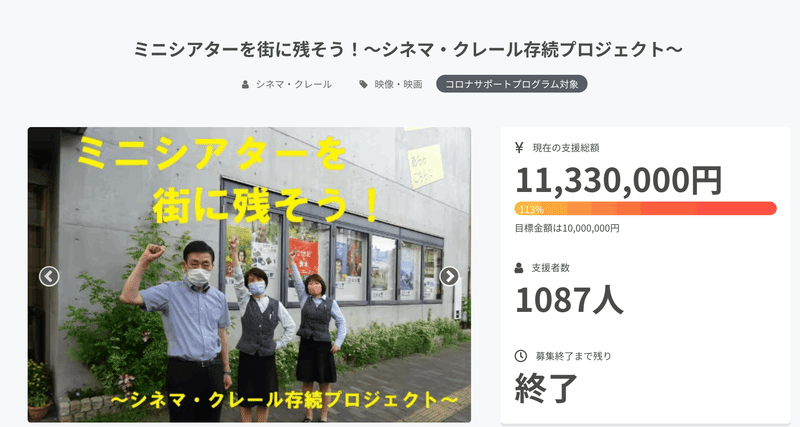
Task: Click the next slide arrow on carousel
Action: [x=449, y=277]
